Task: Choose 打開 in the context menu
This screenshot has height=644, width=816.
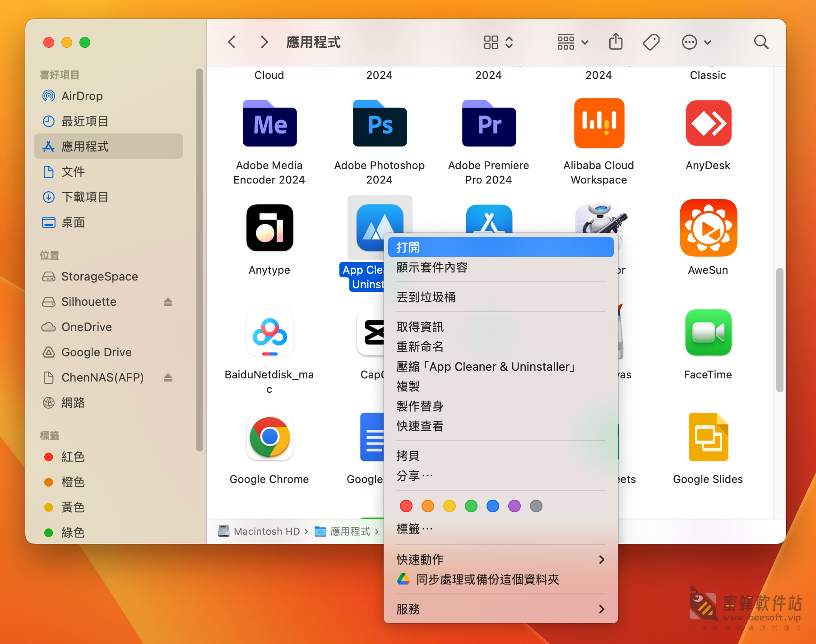Action: [x=501, y=248]
